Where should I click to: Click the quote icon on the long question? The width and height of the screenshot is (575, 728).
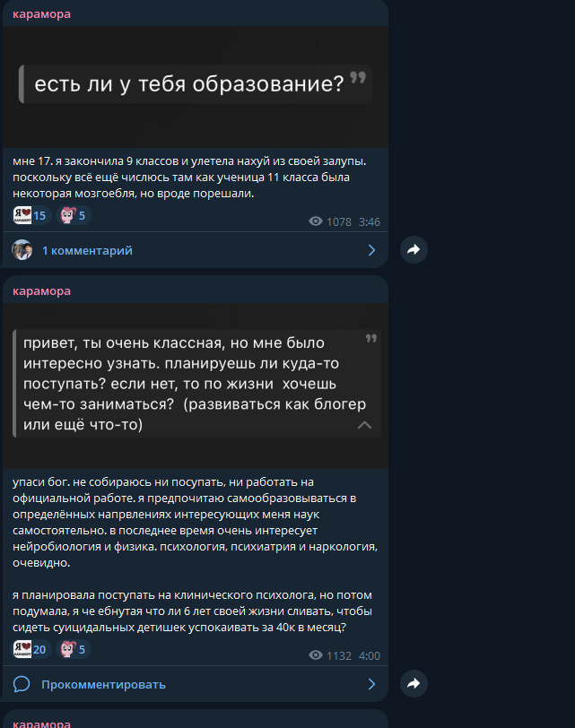click(371, 339)
